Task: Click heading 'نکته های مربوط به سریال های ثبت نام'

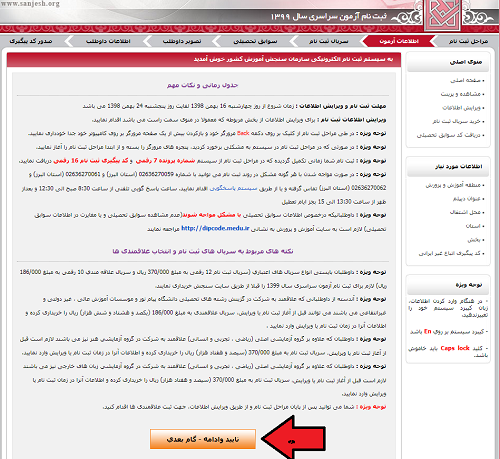Action: [203, 251]
